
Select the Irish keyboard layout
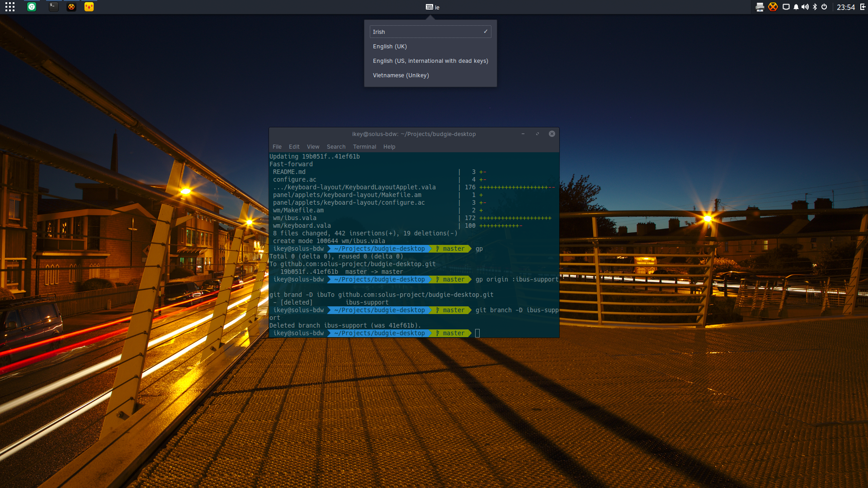pyautogui.click(x=430, y=32)
